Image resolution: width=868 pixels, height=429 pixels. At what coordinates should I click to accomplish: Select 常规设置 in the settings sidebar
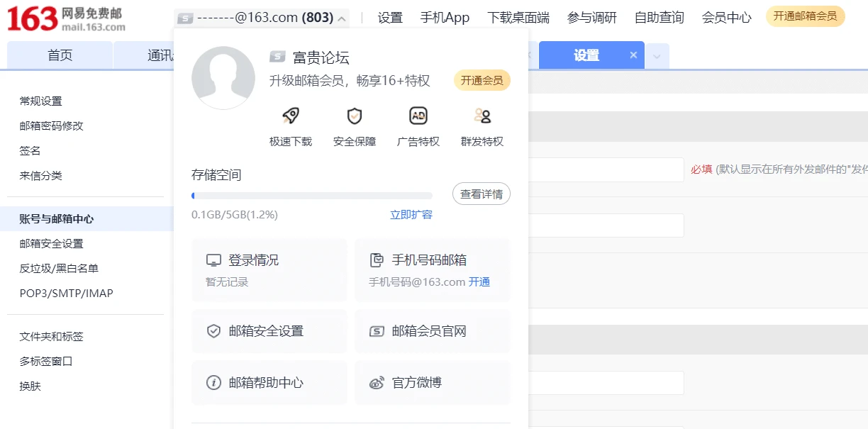pyautogui.click(x=41, y=101)
